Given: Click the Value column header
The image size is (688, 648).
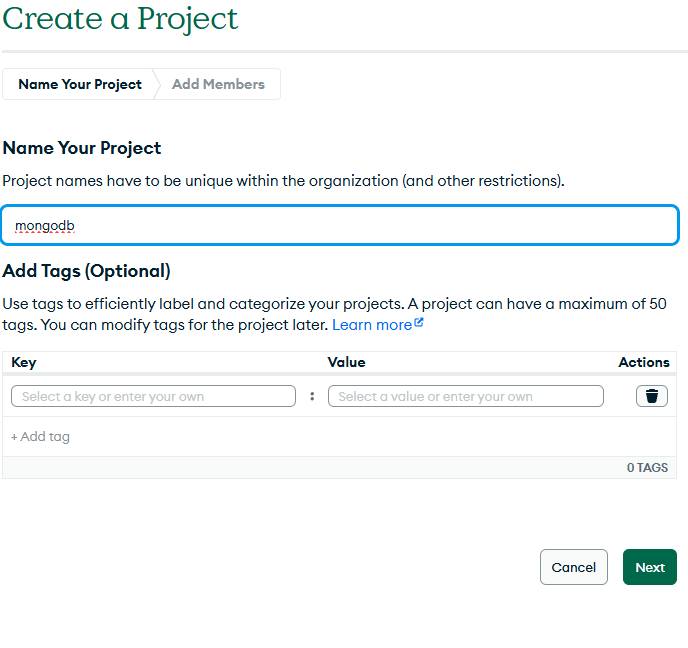Looking at the screenshot, I should click(x=346, y=362).
